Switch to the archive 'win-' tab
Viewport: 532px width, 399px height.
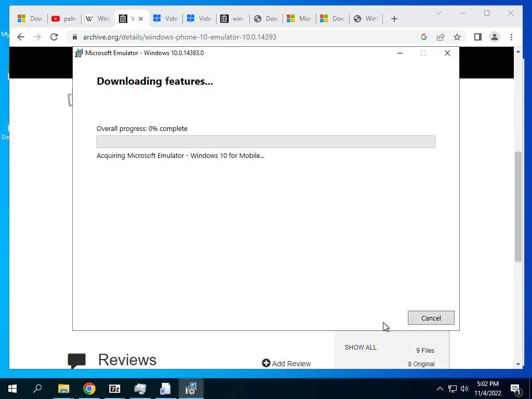point(232,19)
